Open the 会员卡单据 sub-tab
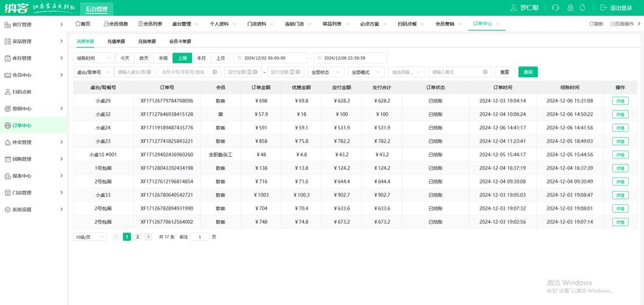The width and height of the screenshot is (644, 305). coord(180,41)
